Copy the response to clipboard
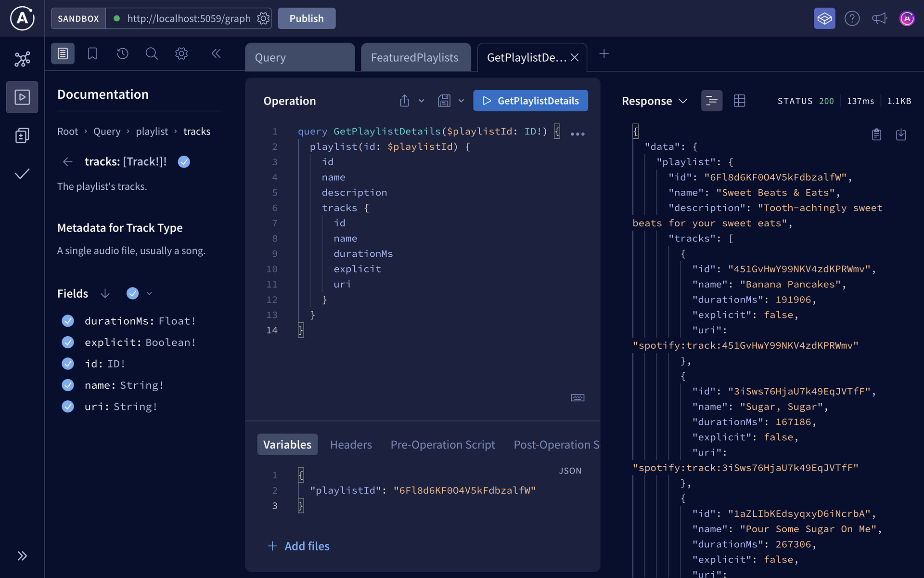 tap(876, 134)
